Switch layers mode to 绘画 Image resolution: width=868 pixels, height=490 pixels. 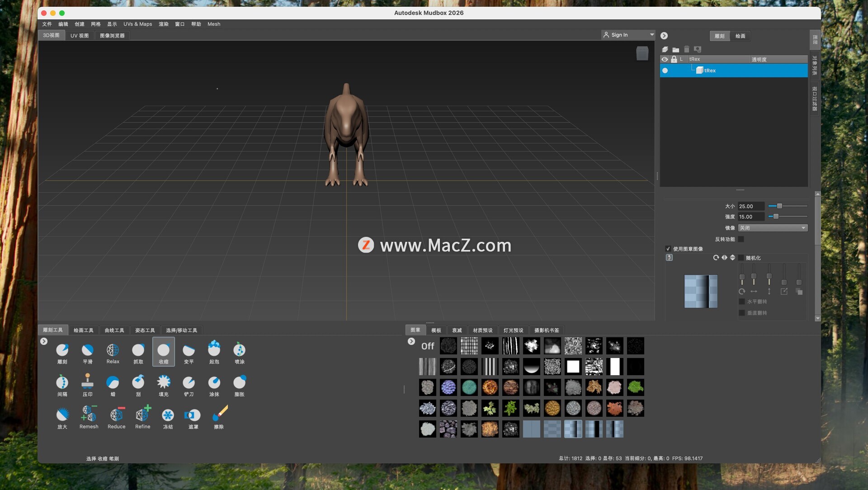(x=741, y=36)
